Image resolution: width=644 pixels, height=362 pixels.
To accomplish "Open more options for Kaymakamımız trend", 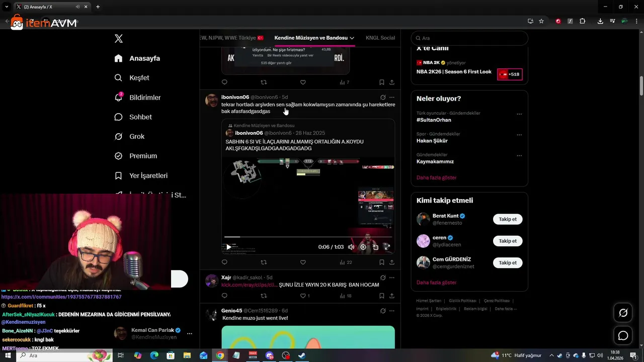I will (x=519, y=155).
